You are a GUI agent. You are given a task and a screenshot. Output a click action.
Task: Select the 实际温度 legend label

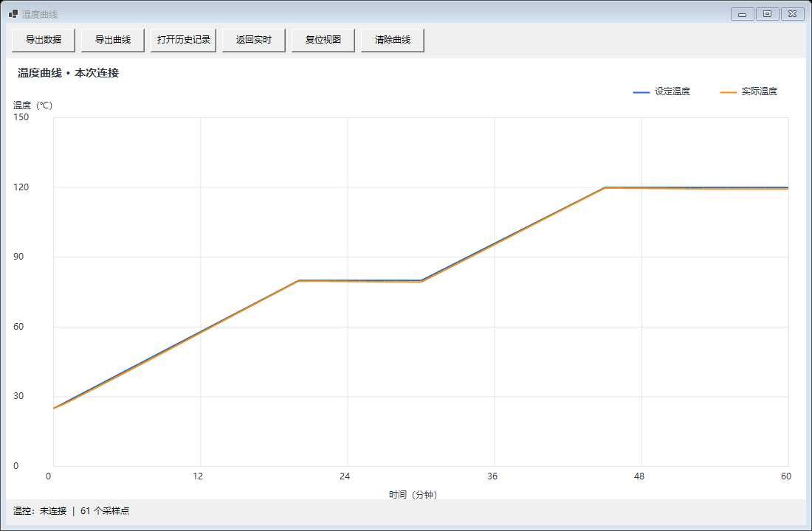pyautogui.click(x=759, y=91)
